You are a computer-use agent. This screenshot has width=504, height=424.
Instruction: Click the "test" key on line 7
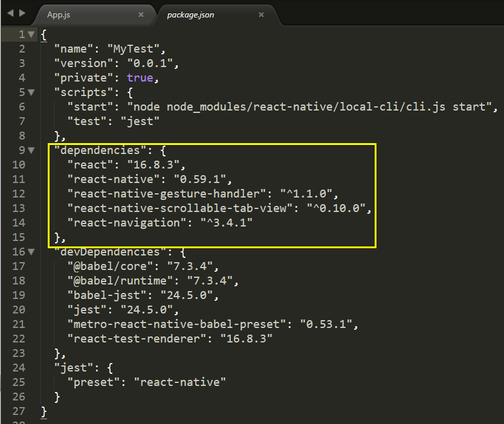point(87,121)
